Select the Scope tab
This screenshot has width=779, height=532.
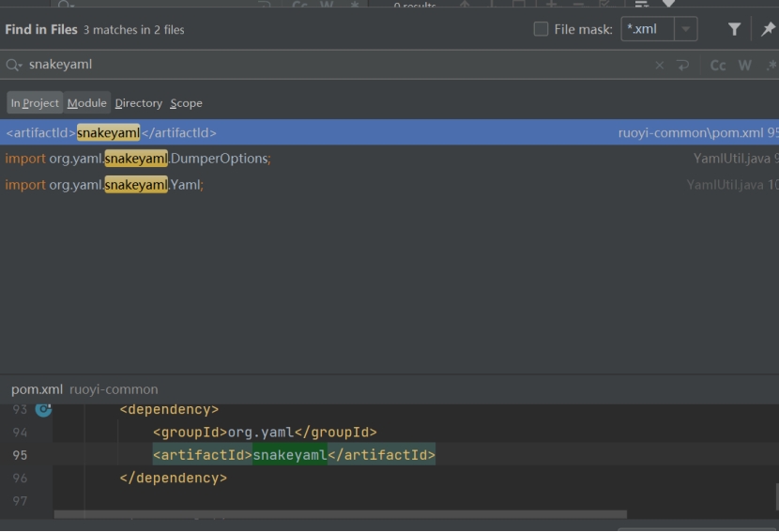(x=186, y=103)
